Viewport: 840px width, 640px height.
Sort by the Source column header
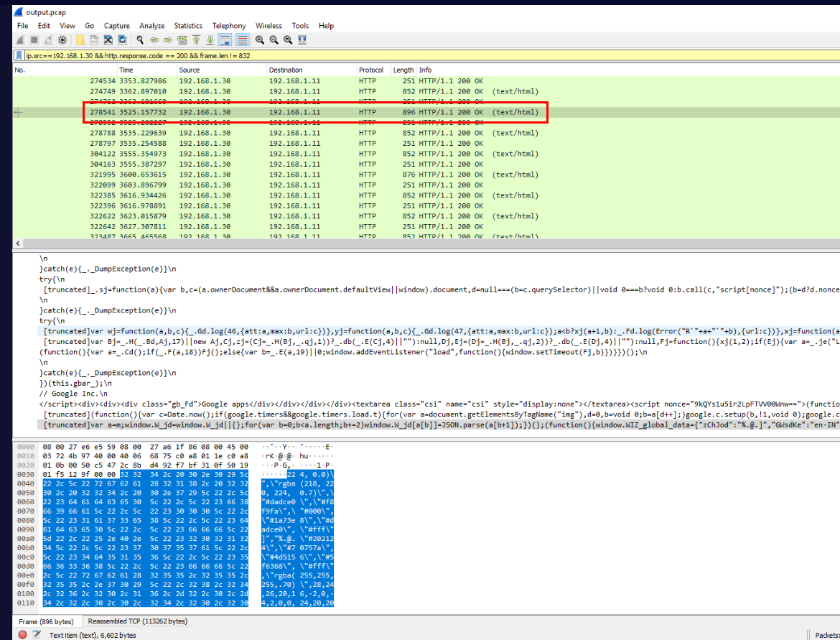coord(222,70)
